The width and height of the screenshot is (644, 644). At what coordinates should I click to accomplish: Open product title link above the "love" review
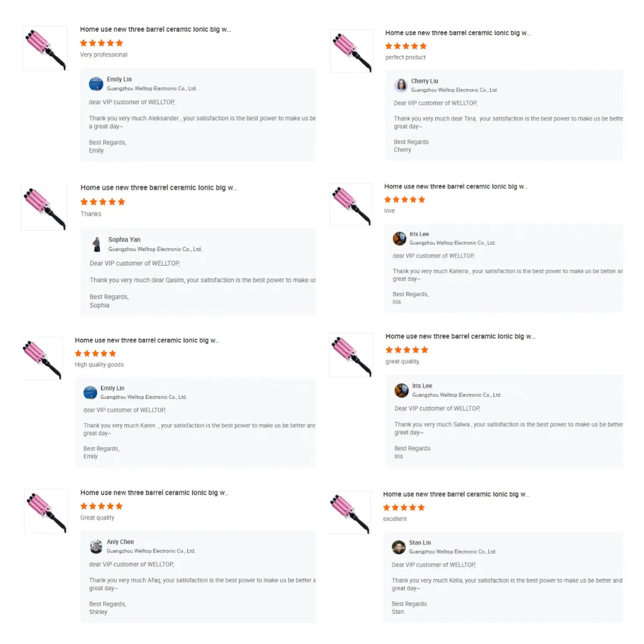(456, 187)
